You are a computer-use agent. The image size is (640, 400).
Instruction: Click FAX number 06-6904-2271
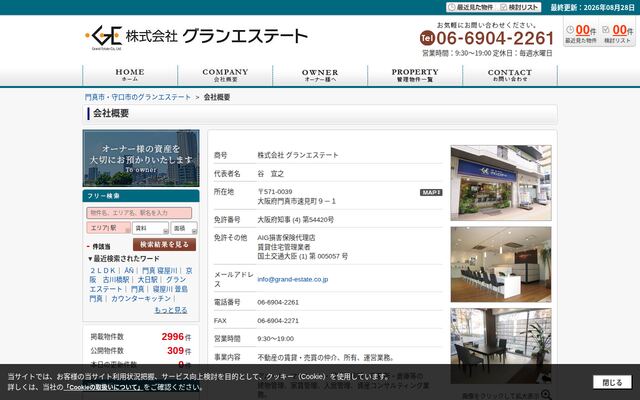pyautogui.click(x=278, y=320)
